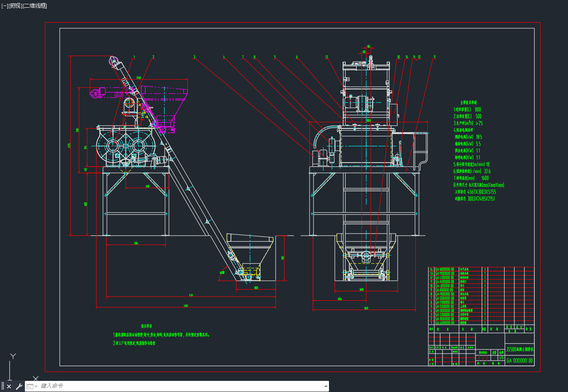Open the 俯视 view controls menu

coord(15,6)
